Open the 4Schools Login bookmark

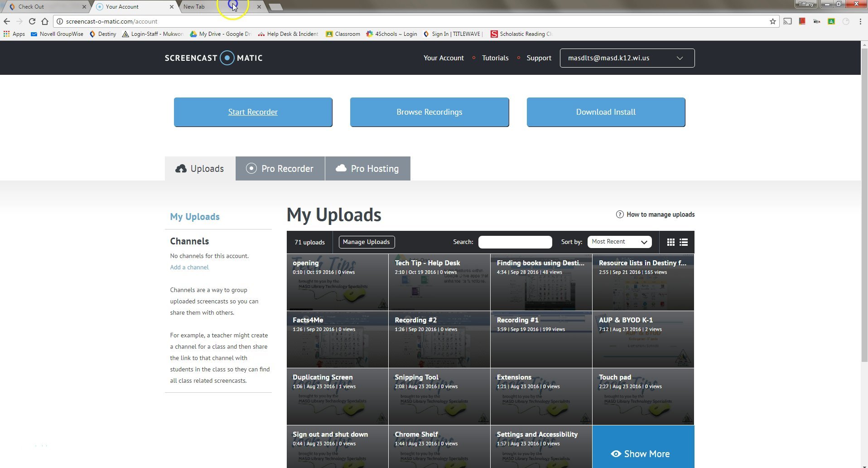click(x=391, y=34)
